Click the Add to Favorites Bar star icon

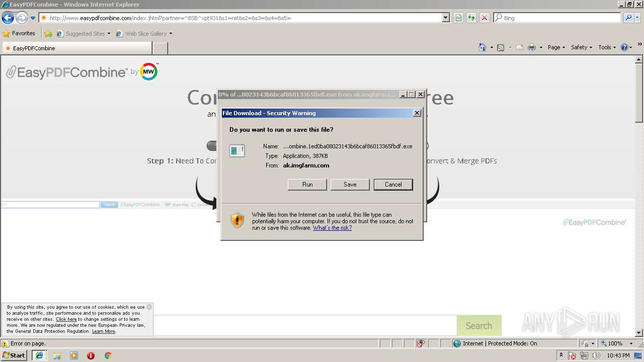[48, 34]
